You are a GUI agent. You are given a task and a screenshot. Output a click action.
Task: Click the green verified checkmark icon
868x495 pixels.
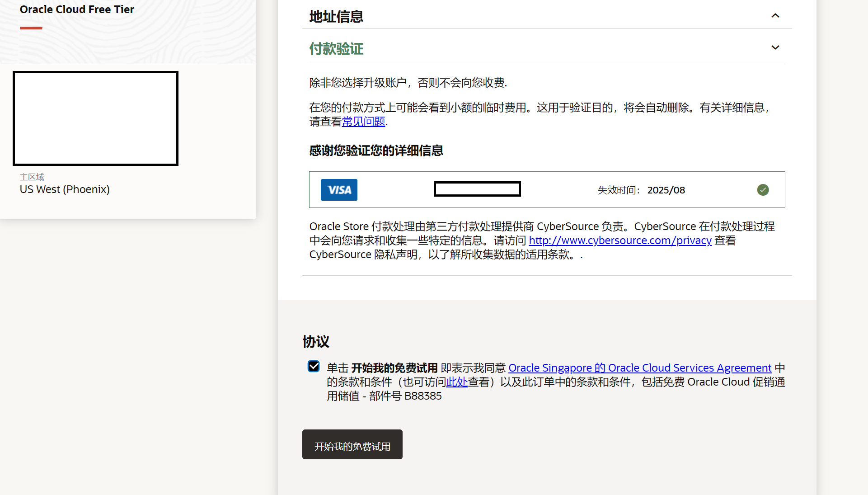[763, 190]
